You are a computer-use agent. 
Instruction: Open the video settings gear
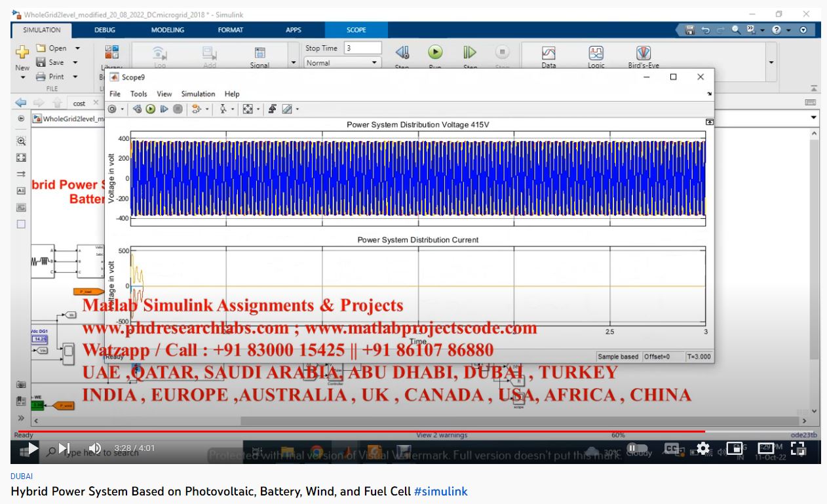(703, 448)
